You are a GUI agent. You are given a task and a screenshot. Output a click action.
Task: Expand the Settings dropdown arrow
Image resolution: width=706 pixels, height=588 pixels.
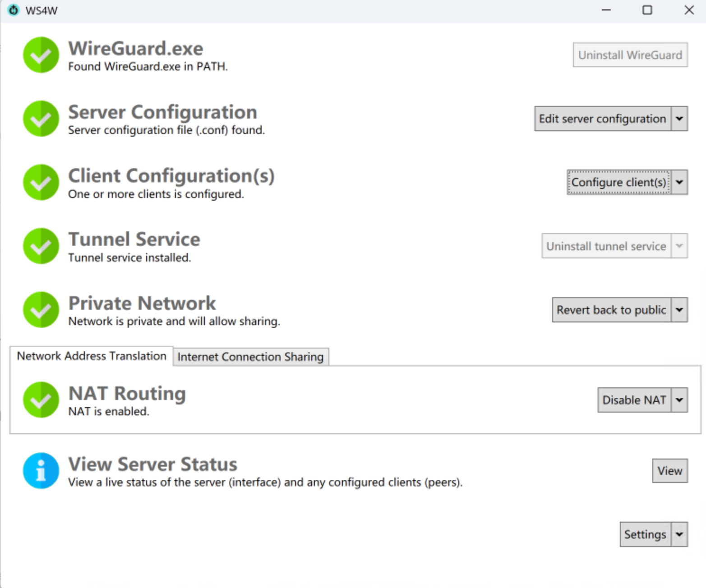(x=679, y=534)
